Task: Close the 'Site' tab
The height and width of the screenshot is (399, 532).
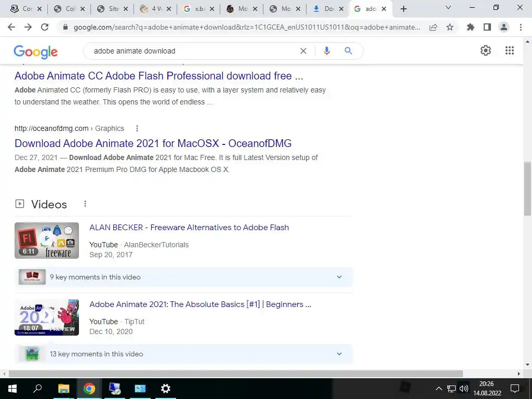Action: click(x=126, y=9)
